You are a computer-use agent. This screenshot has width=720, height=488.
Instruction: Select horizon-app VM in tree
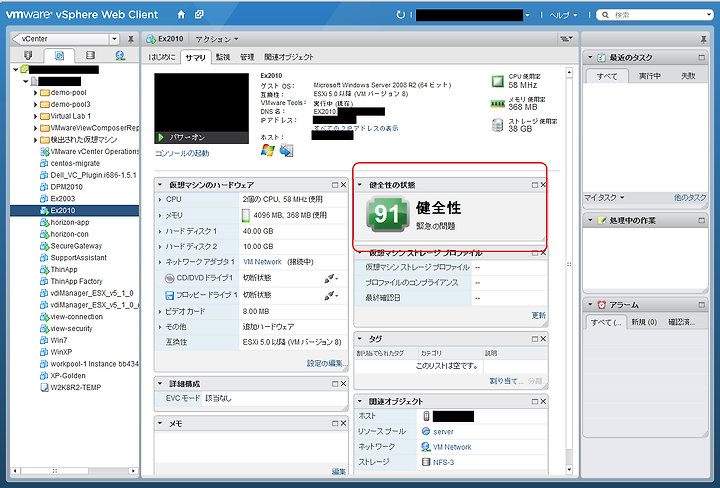tap(70, 222)
